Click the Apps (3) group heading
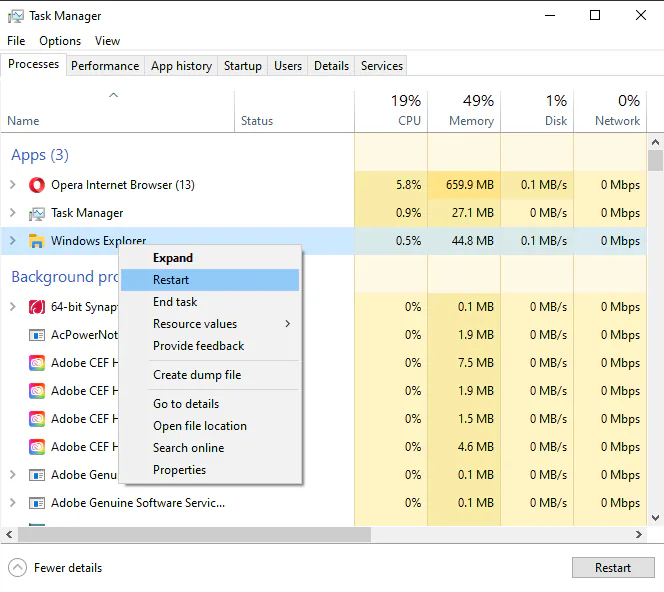The width and height of the screenshot is (664, 592). (40, 155)
